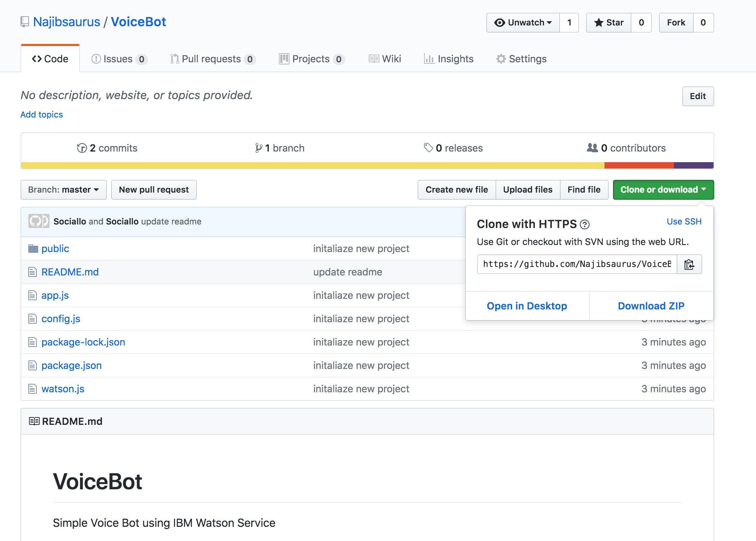Open the Issues tab

tap(119, 59)
